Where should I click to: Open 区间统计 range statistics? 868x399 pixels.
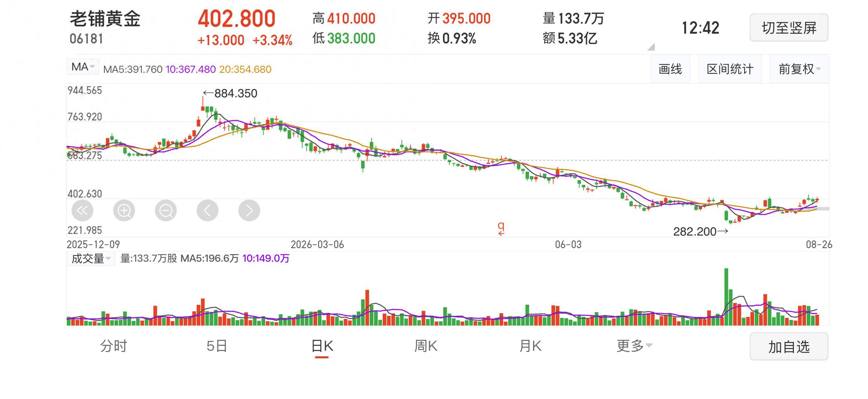tap(730, 69)
